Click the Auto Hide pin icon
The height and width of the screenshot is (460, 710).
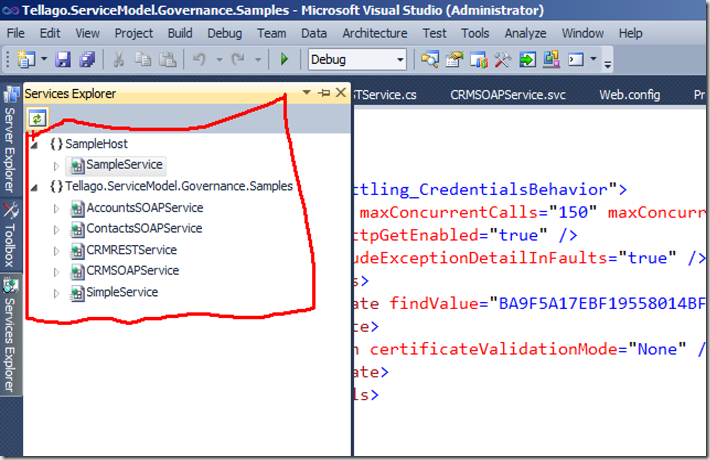[324, 93]
